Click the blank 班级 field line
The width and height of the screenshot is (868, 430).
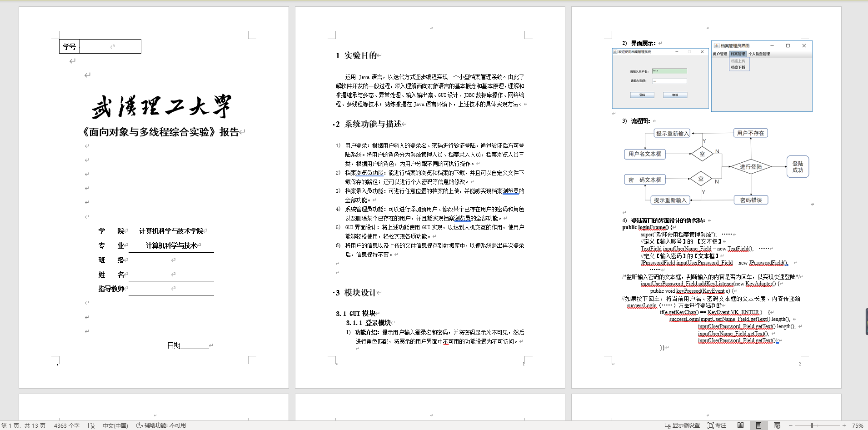click(x=171, y=260)
